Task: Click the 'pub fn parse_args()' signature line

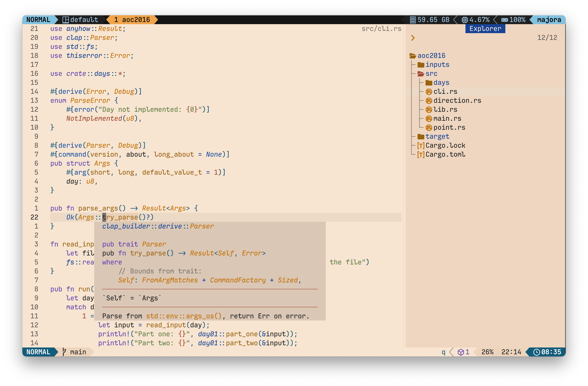Action: tap(124, 208)
